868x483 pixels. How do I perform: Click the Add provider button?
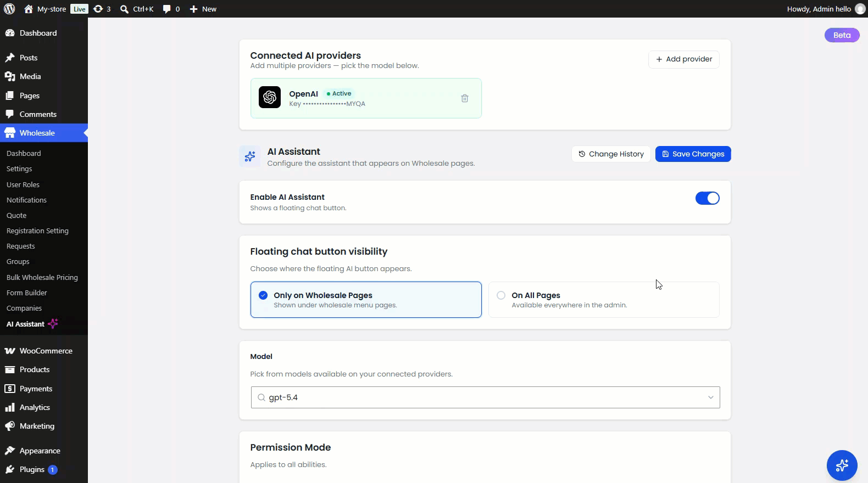[x=684, y=59]
